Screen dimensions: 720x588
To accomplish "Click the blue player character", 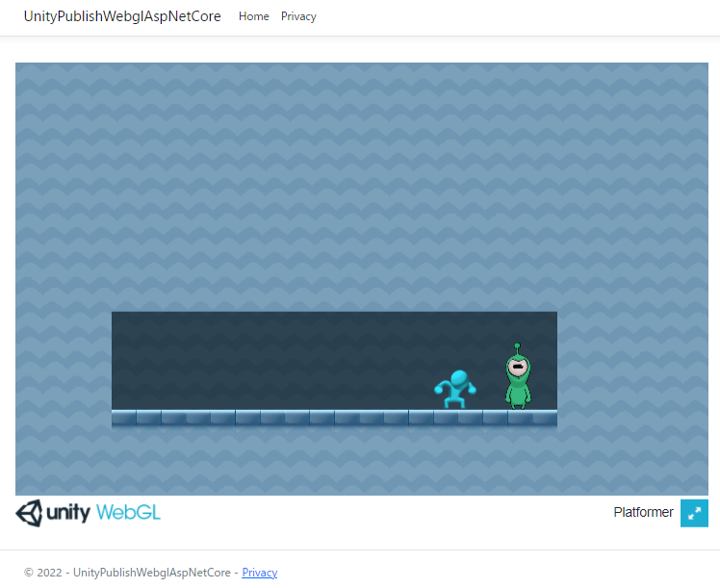I will [455, 389].
